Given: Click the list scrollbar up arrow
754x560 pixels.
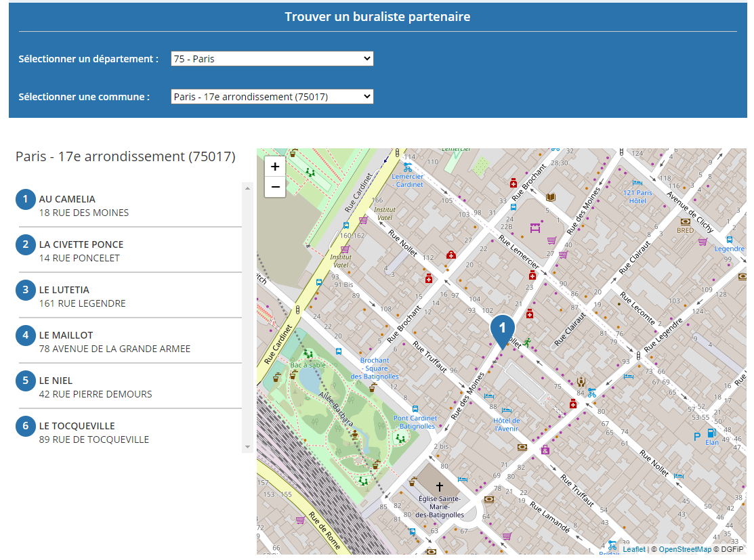Looking at the screenshot, I should click(247, 188).
